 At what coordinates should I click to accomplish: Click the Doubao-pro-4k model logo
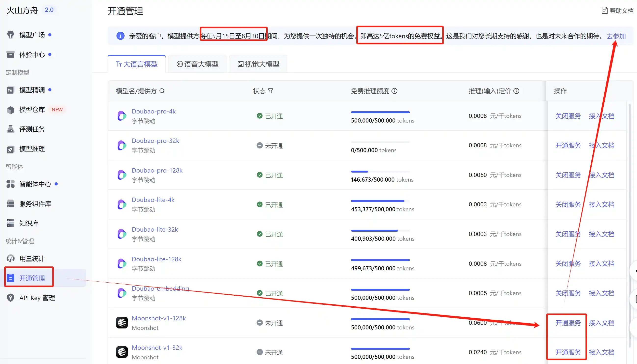pyautogui.click(x=122, y=116)
